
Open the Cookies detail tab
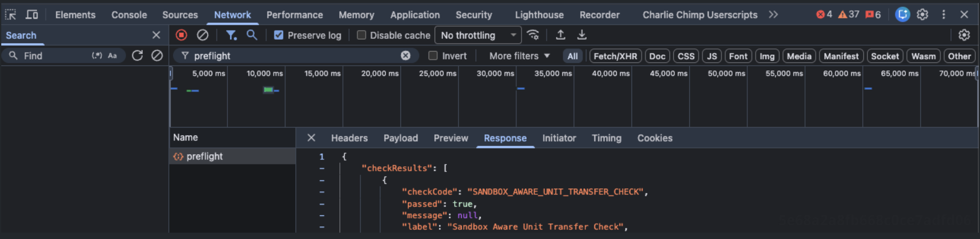(x=655, y=138)
